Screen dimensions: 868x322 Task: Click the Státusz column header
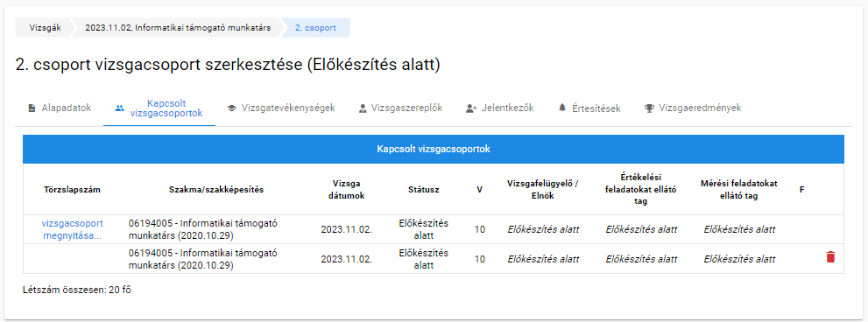tap(423, 189)
